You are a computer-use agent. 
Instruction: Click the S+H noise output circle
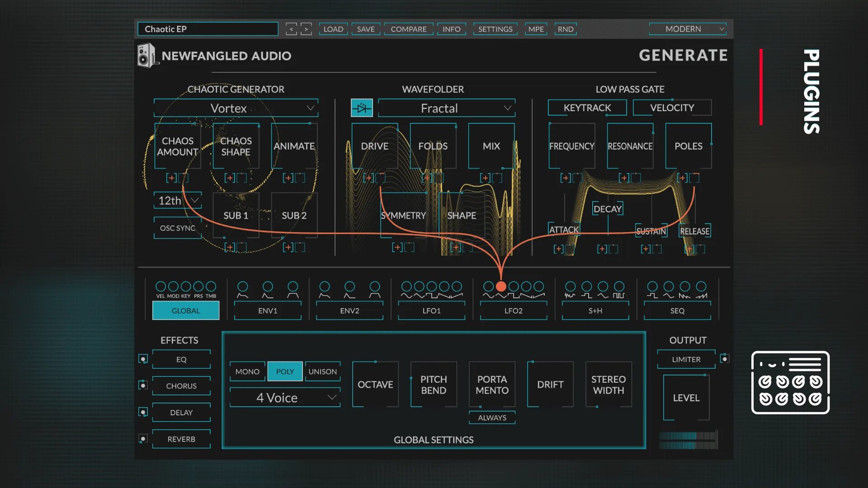[571, 286]
